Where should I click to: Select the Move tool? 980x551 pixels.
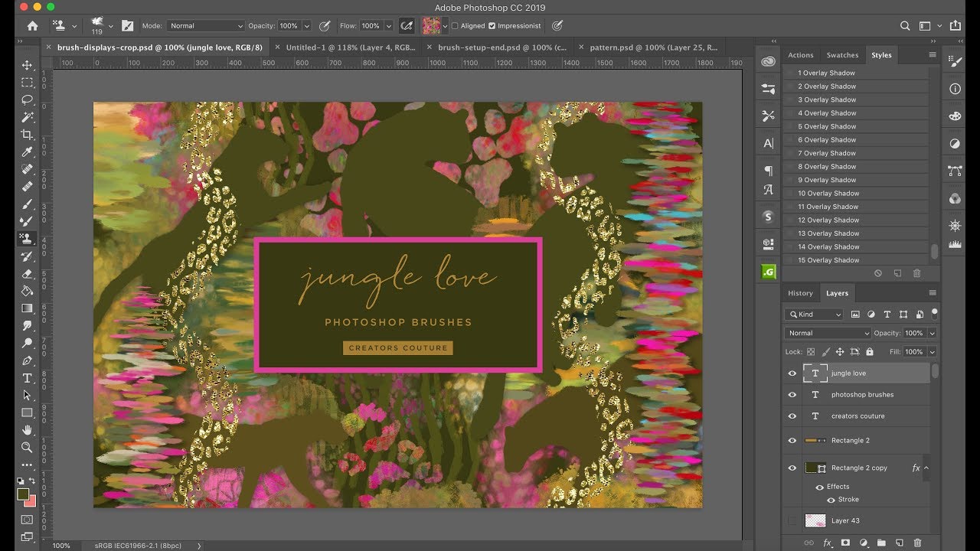[28, 65]
